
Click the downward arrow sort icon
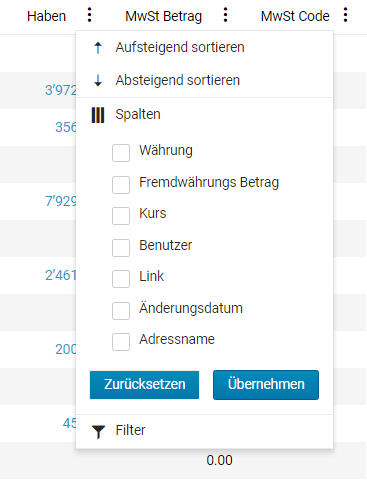pyautogui.click(x=98, y=80)
